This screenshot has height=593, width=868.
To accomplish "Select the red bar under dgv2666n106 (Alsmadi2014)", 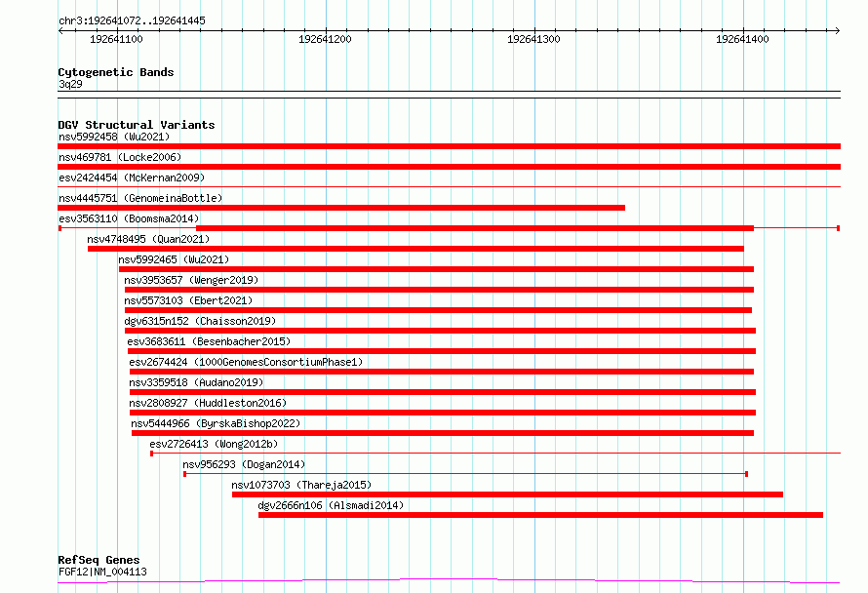I will (x=541, y=515).
